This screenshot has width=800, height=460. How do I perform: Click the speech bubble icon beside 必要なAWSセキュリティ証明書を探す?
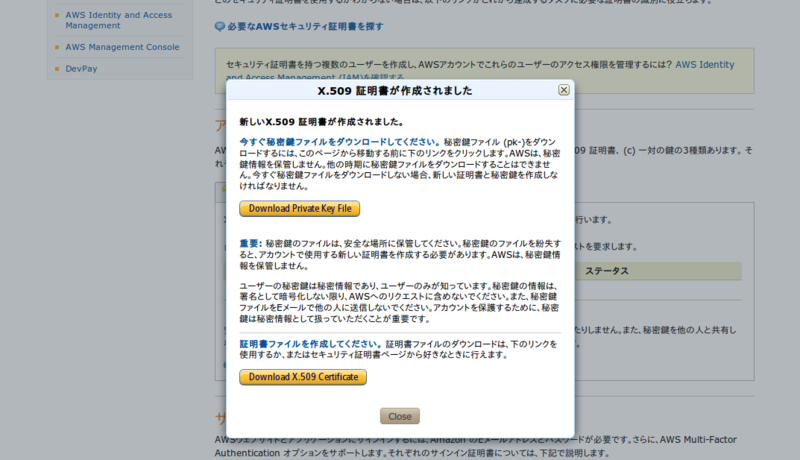219,27
